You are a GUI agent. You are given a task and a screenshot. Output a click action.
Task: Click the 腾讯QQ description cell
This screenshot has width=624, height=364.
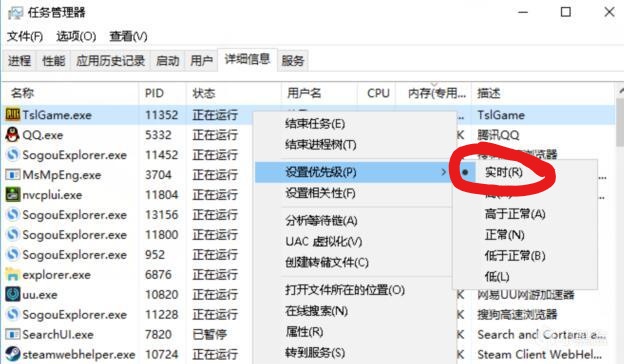(498, 135)
